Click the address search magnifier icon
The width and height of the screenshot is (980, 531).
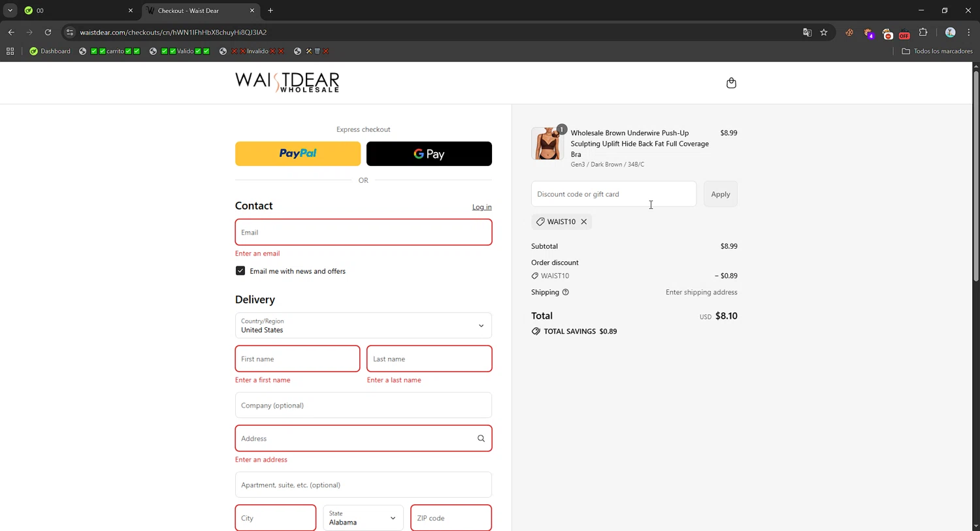tap(481, 439)
